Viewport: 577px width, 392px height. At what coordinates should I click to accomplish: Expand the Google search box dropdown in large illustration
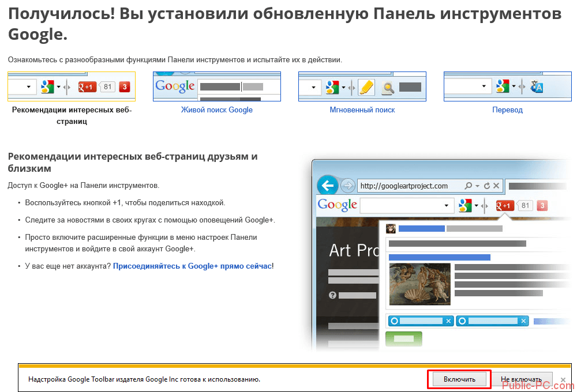446,206
